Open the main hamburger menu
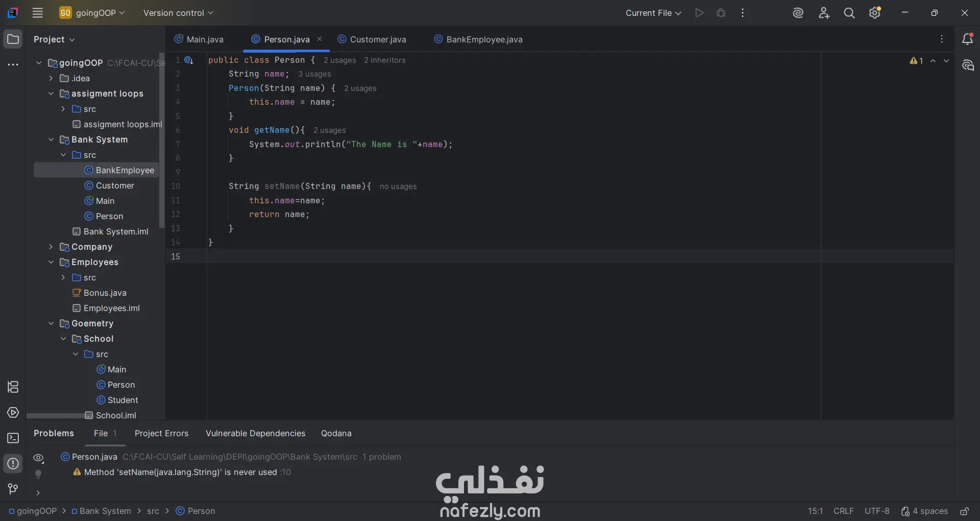This screenshot has width=980, height=521. (37, 13)
